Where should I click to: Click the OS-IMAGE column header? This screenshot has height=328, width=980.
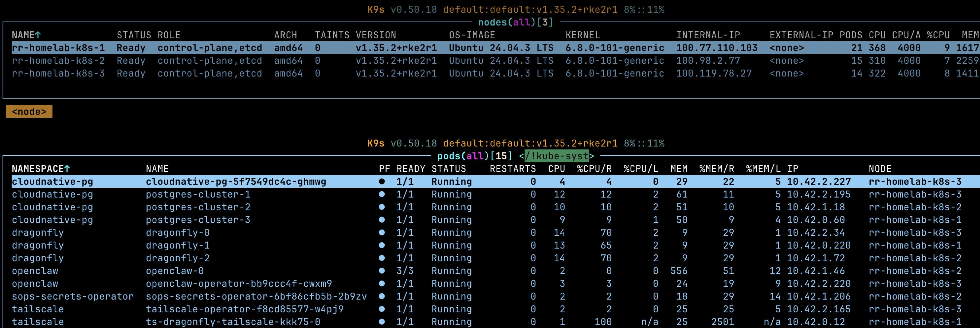click(x=472, y=35)
